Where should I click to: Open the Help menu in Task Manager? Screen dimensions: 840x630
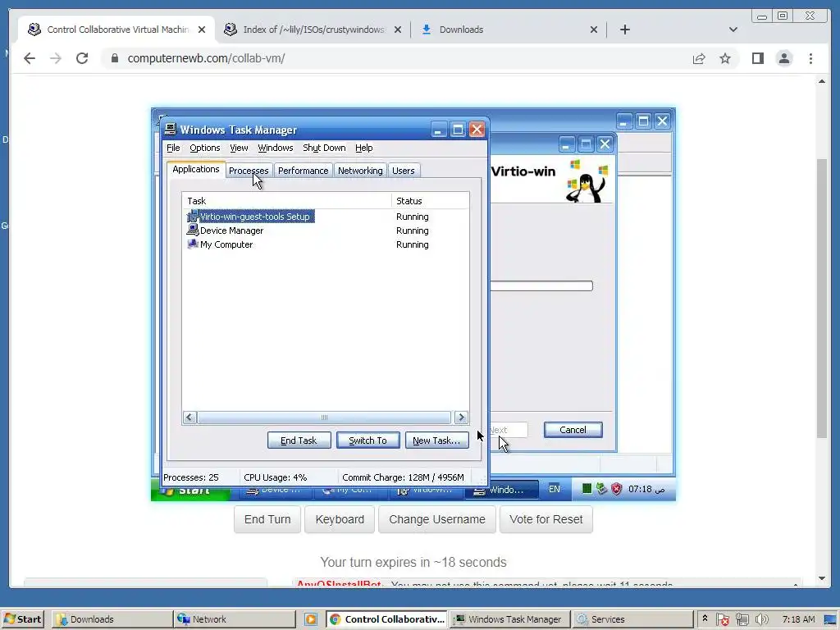(363, 148)
